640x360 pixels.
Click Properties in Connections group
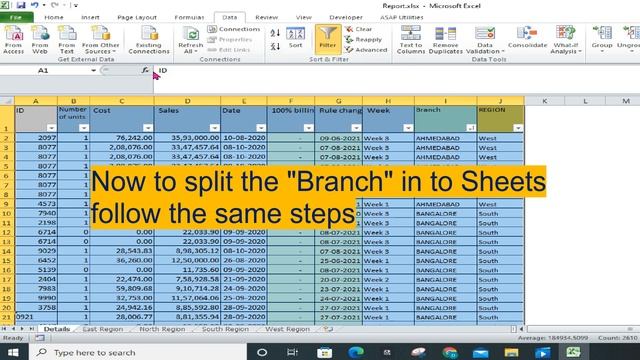pyautogui.click(x=230, y=40)
